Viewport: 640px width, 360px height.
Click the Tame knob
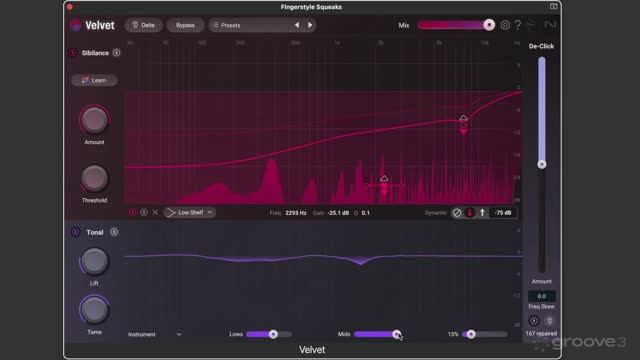(94, 310)
